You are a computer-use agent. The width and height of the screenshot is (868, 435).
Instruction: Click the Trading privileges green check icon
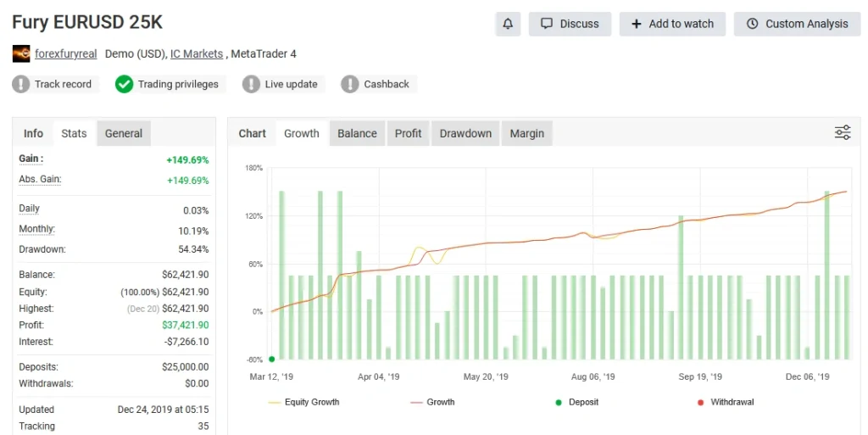coord(124,84)
